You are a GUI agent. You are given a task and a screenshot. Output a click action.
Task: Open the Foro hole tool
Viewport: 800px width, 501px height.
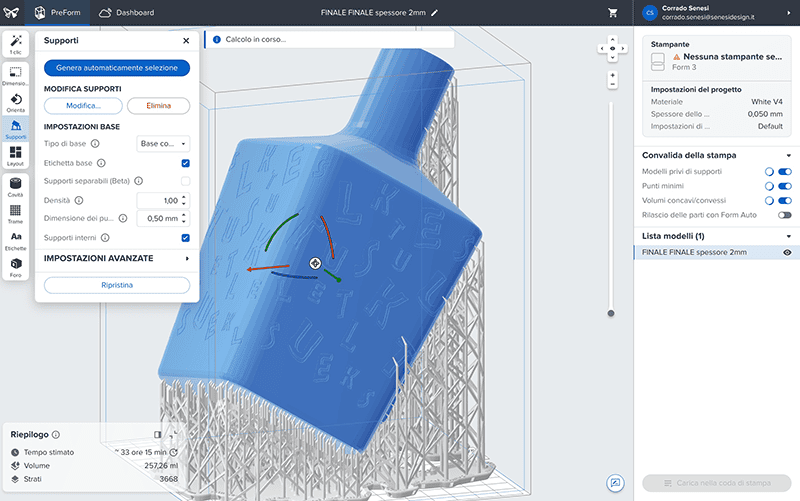(15, 267)
